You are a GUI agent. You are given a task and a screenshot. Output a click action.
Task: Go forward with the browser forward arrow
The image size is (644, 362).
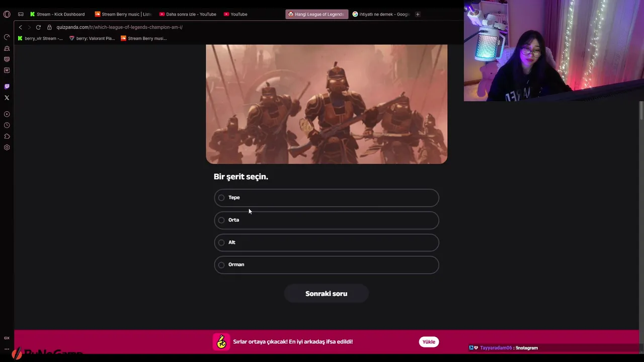point(29,27)
